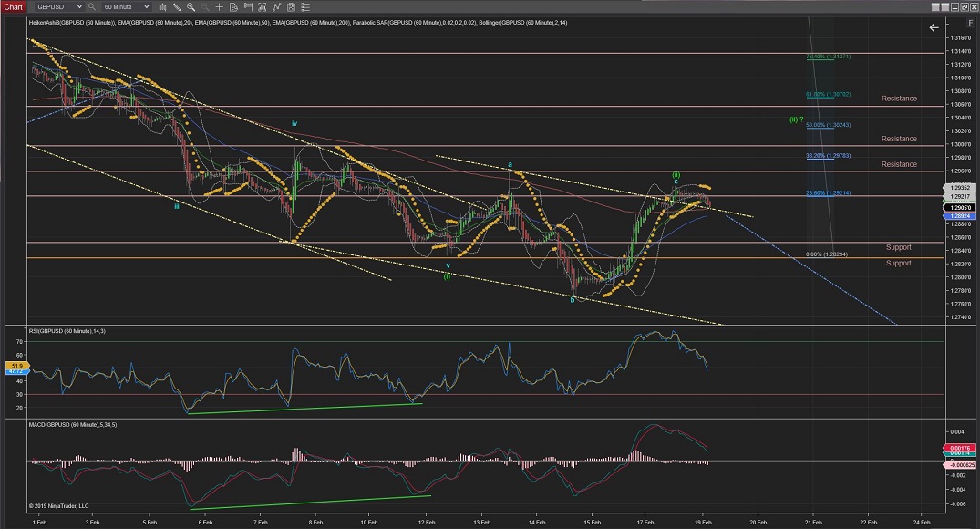Click the 0.00% (1.28294) Fibonacci label
This screenshot has width=980, height=529.
point(826,254)
